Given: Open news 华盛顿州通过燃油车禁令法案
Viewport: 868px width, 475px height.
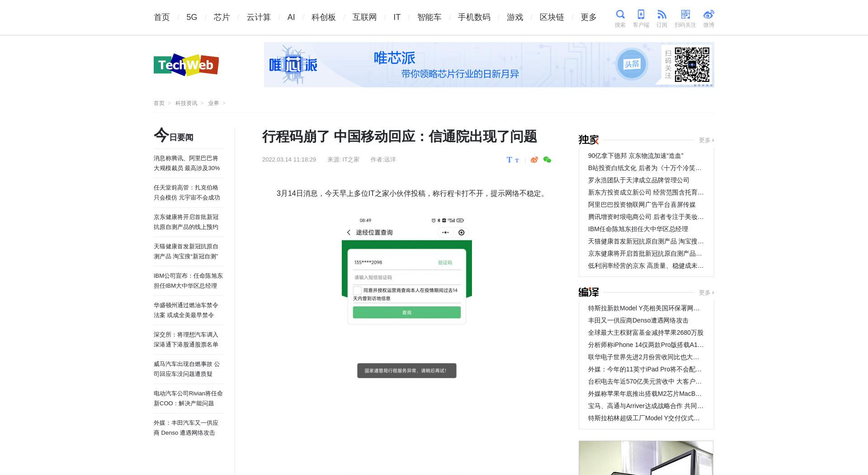Looking at the screenshot, I should pyautogui.click(x=186, y=310).
